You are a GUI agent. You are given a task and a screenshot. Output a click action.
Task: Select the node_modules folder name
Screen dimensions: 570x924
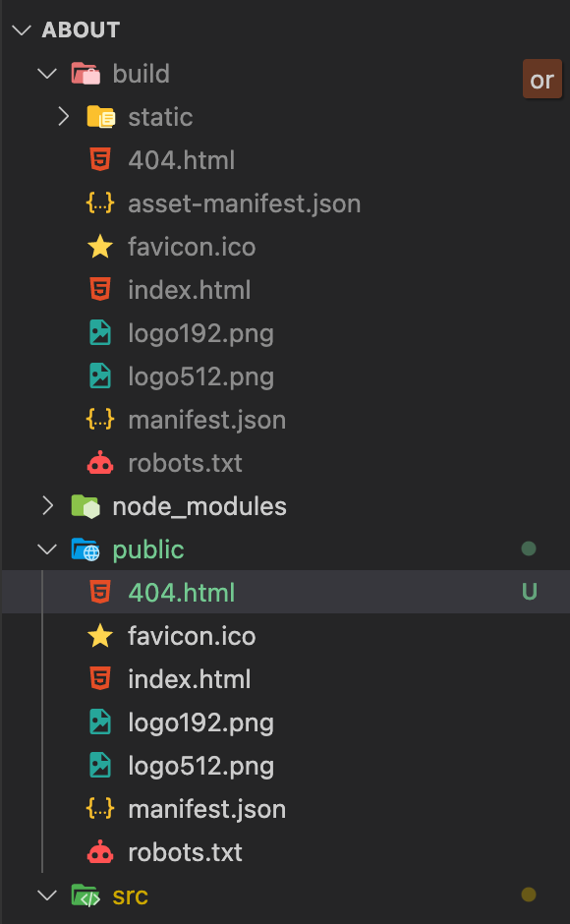[199, 506]
